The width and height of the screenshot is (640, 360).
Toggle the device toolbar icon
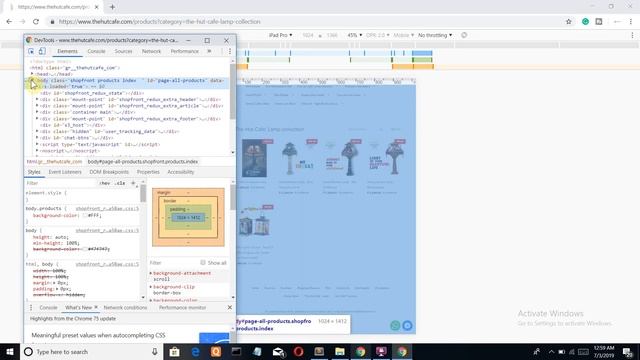pos(42,51)
